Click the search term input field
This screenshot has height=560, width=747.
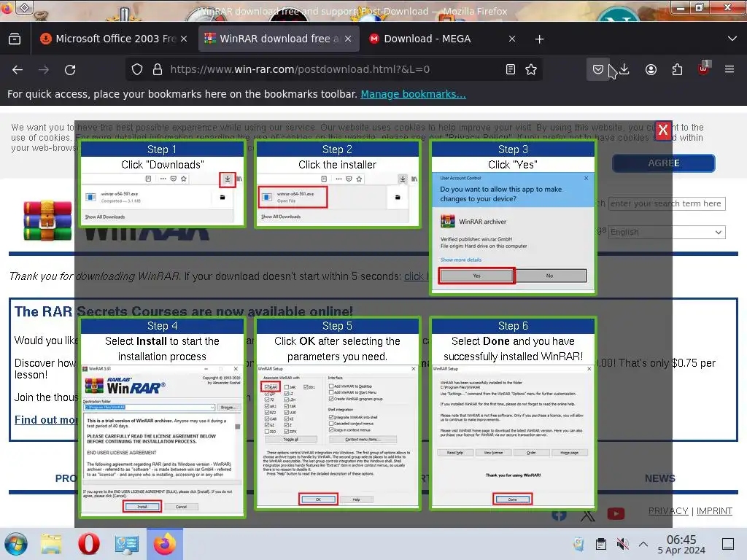(x=667, y=203)
